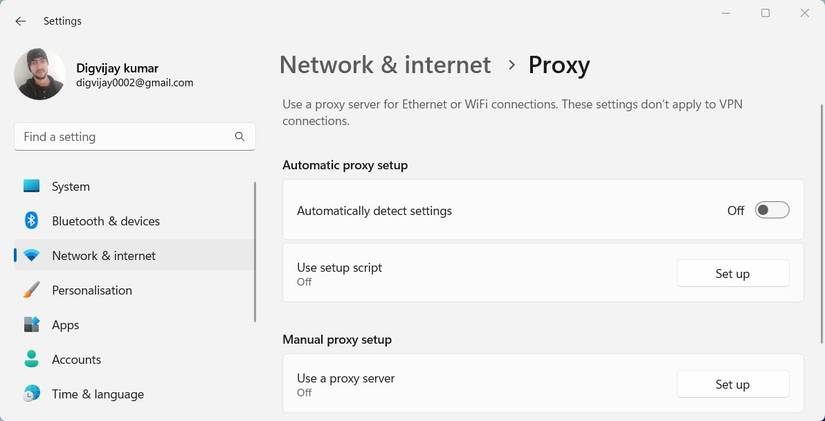Toggle Automatically detect settings switch

point(772,210)
